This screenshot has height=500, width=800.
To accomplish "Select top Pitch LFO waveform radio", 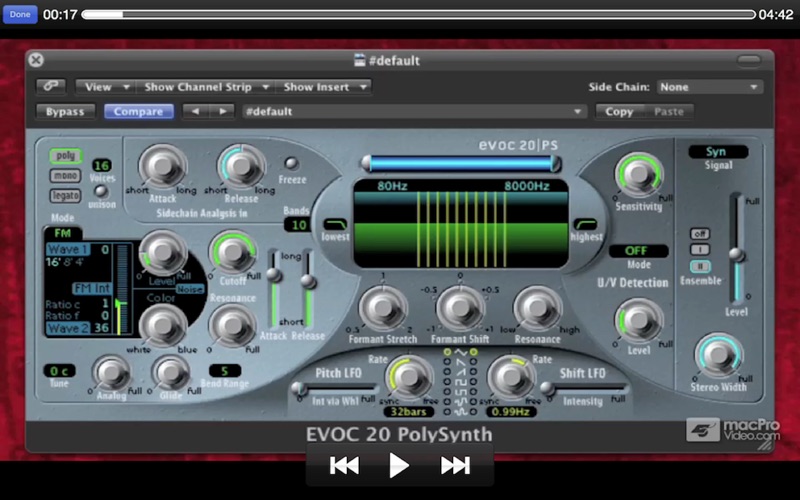I will point(447,352).
